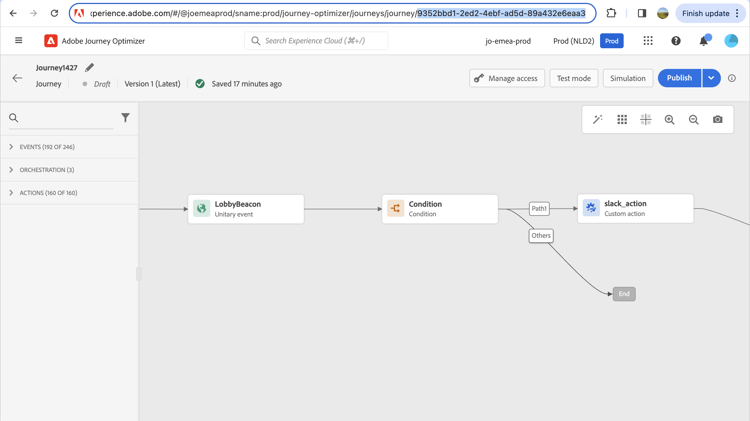Click the nine-dot grid icon in the canvas toolbar
750x421 pixels.
pos(622,120)
